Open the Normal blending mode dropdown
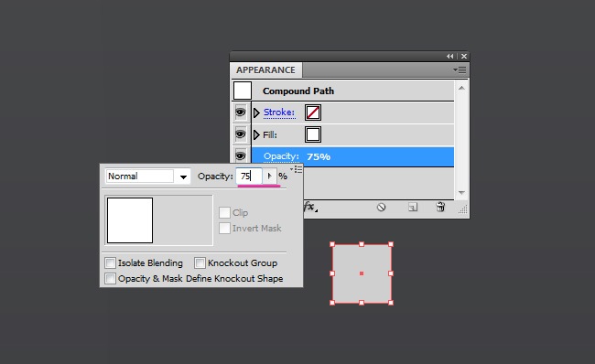Screen dimensions: 595x364 (x=183, y=177)
